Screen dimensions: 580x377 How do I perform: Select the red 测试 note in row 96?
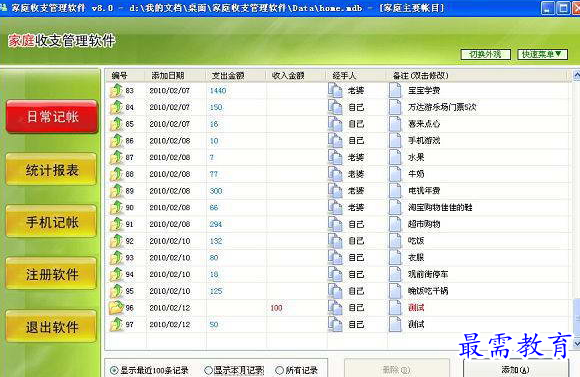(416, 307)
